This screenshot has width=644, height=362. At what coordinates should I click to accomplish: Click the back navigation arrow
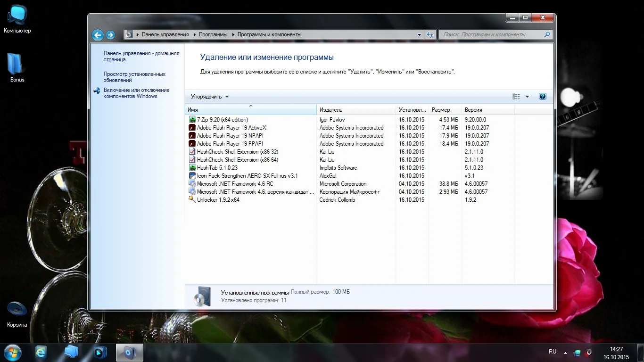coord(98,35)
